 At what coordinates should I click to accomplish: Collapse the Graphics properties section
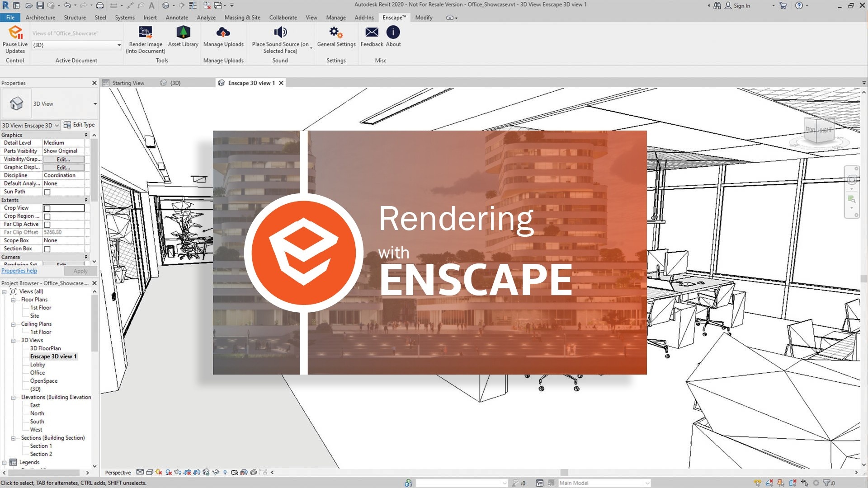pyautogui.click(x=86, y=135)
